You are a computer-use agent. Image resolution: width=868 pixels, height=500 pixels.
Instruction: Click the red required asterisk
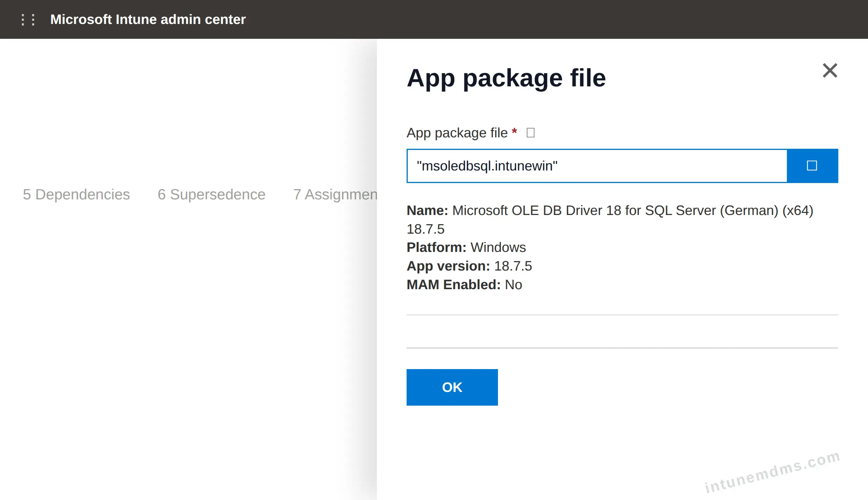pyautogui.click(x=514, y=132)
